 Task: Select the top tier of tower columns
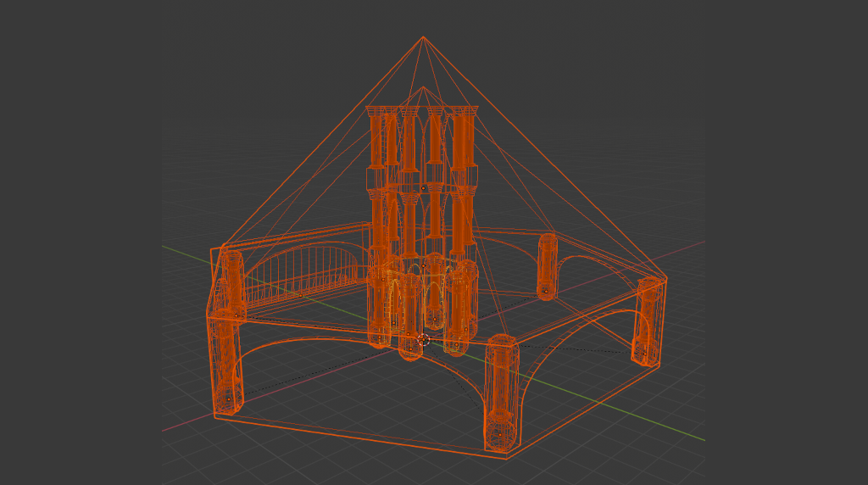pyautogui.click(x=422, y=140)
